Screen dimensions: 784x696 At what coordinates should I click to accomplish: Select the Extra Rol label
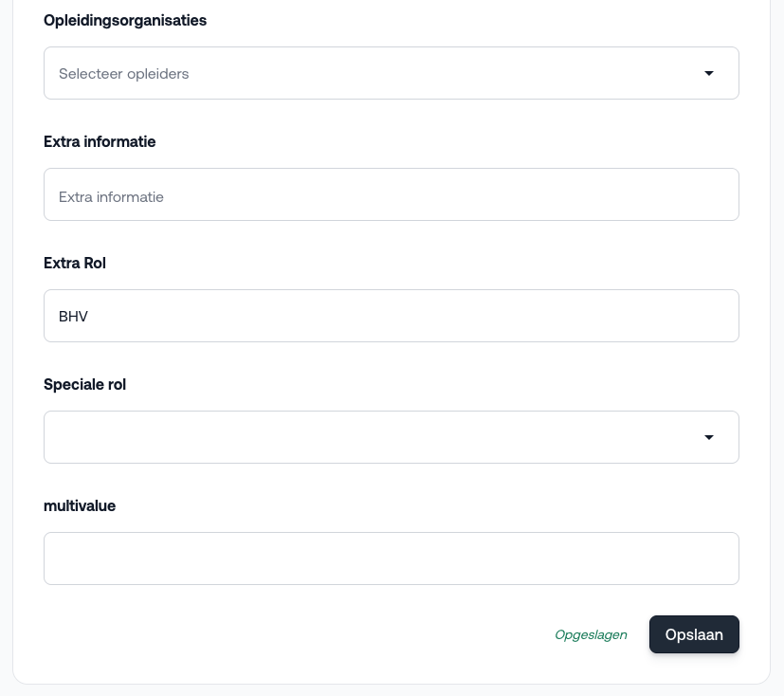click(x=75, y=263)
